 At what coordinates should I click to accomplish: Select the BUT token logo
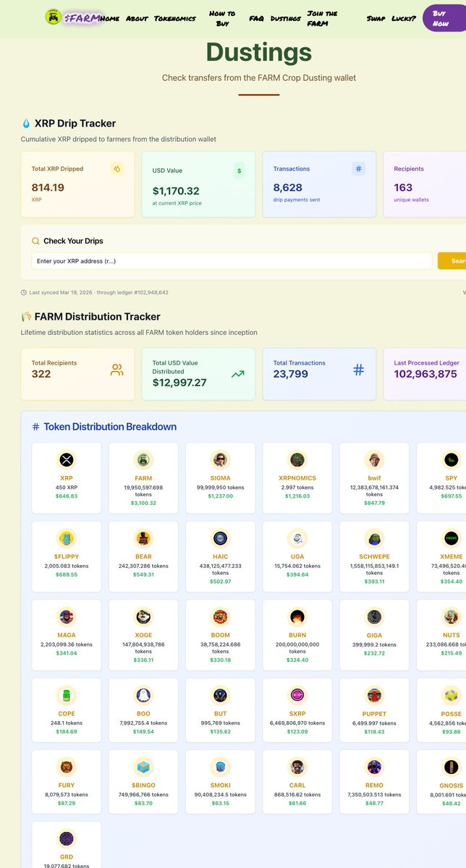(220, 695)
